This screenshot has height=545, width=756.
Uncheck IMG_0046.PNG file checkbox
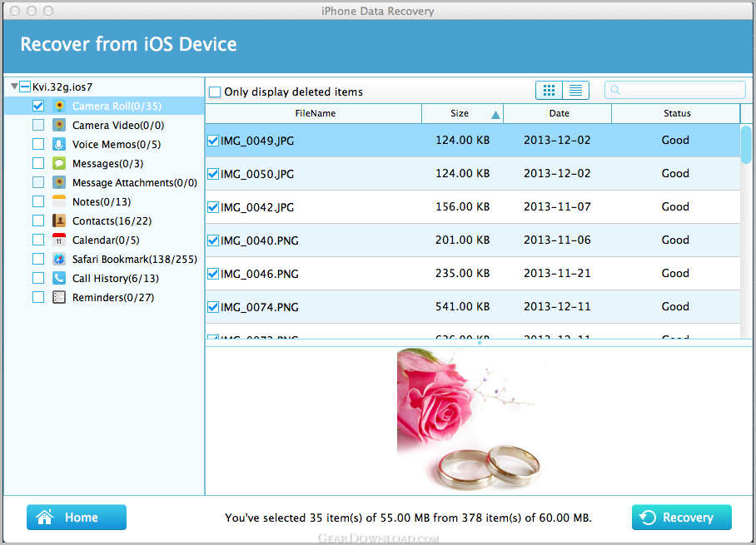[212, 274]
